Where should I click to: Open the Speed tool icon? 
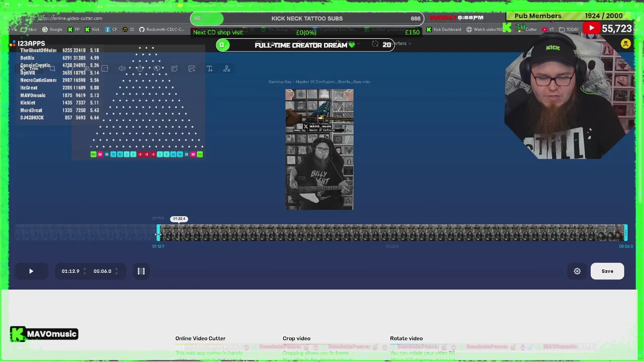139,68
